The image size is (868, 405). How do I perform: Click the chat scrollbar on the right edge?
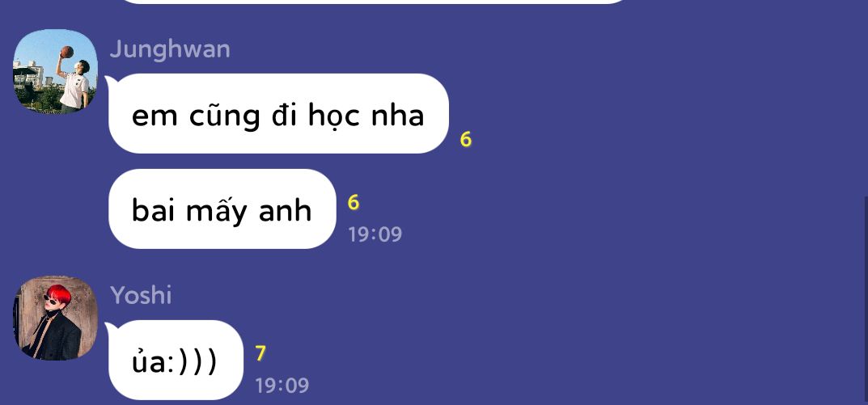(866, 302)
